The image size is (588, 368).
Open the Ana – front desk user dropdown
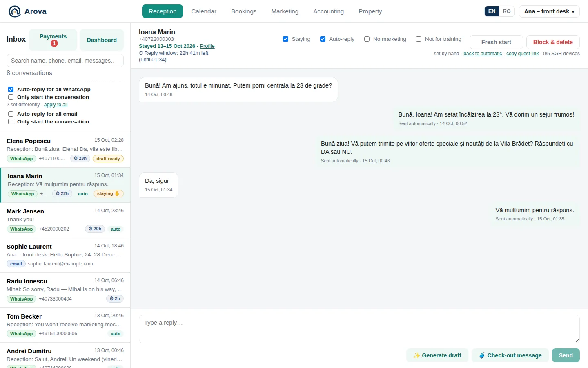tap(549, 11)
